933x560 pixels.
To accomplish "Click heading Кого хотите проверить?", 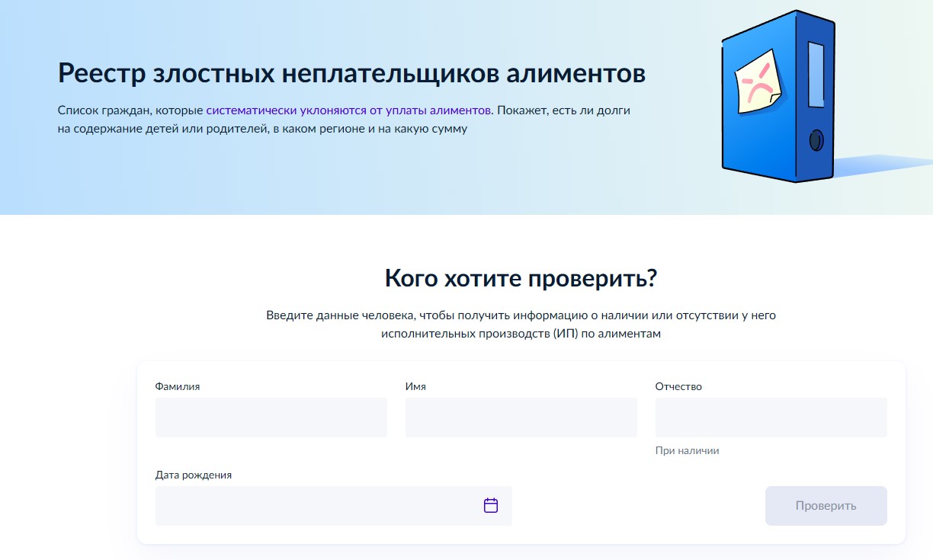I will (x=521, y=278).
